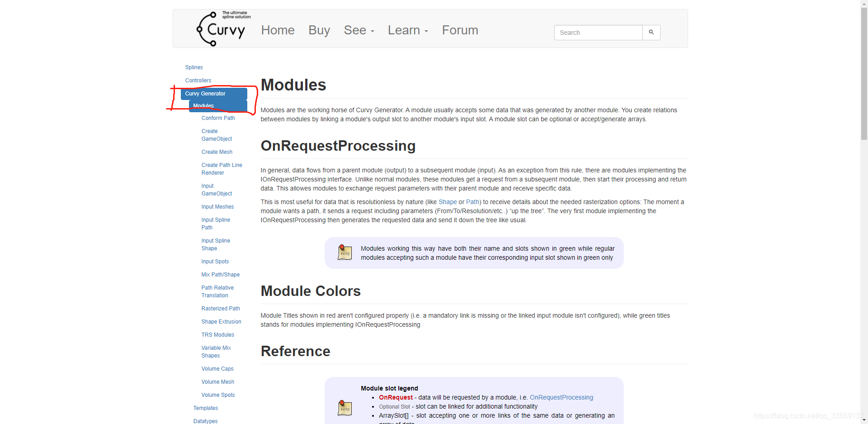Open Volume Spots page
The image size is (868, 424).
click(x=218, y=395)
